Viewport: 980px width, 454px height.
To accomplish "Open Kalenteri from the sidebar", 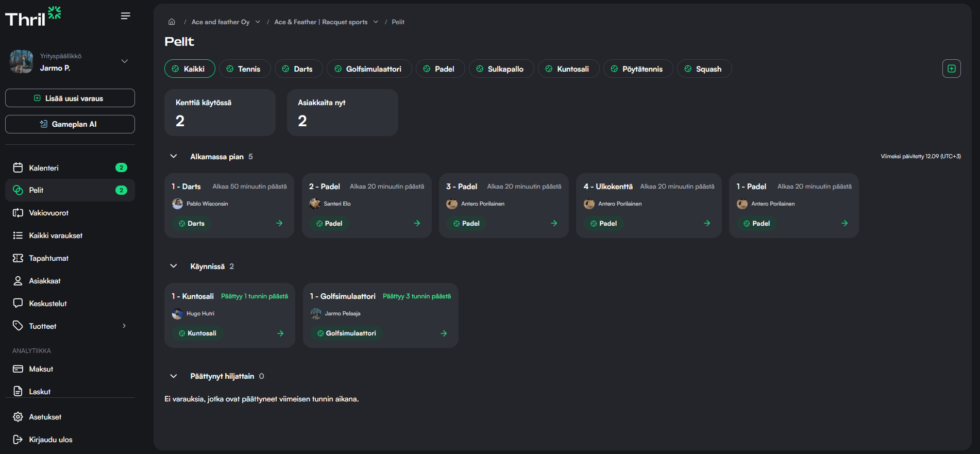I will coord(44,167).
